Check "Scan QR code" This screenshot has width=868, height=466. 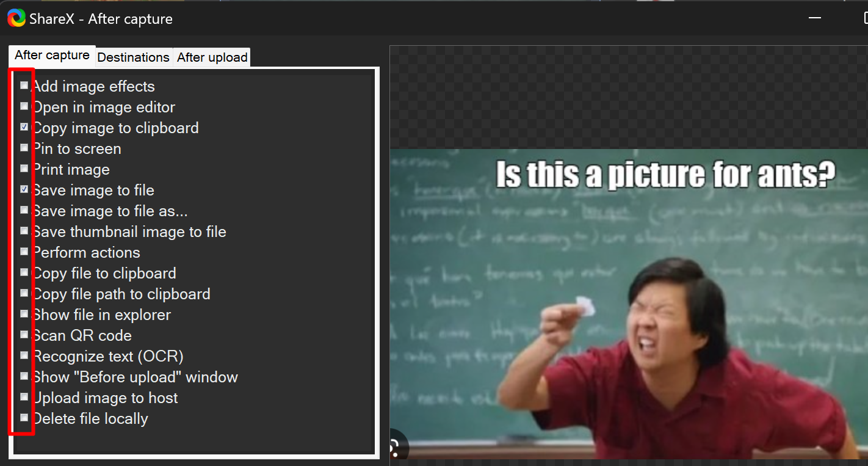pyautogui.click(x=24, y=334)
